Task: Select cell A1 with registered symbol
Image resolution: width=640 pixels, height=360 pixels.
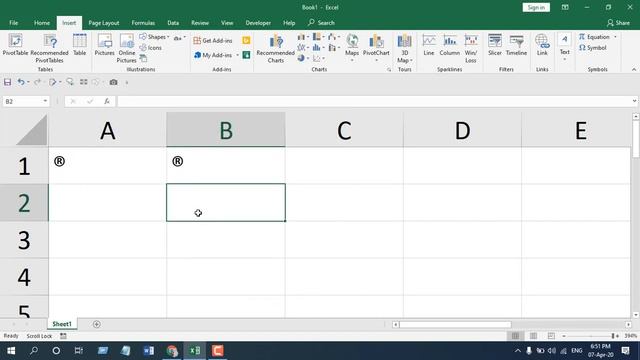Action: click(107, 166)
